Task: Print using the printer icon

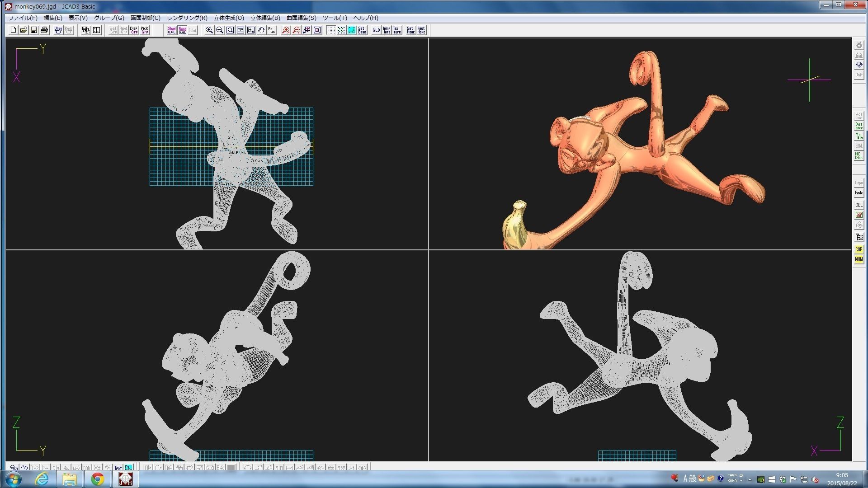Action: (44, 30)
